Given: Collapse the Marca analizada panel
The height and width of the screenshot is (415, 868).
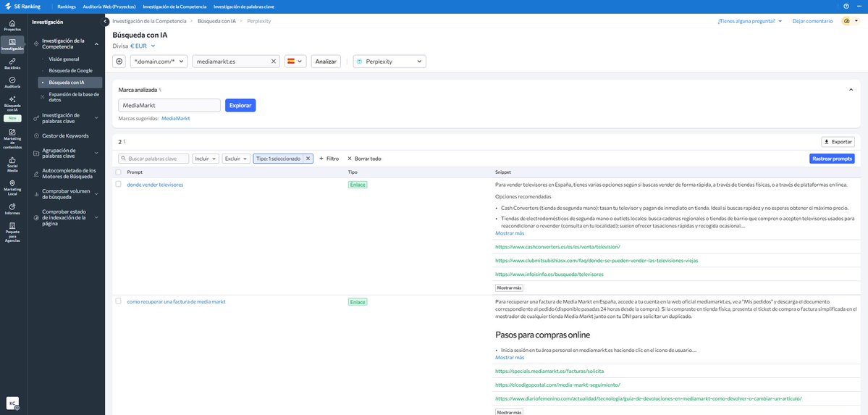Looking at the screenshot, I should pos(851,89).
